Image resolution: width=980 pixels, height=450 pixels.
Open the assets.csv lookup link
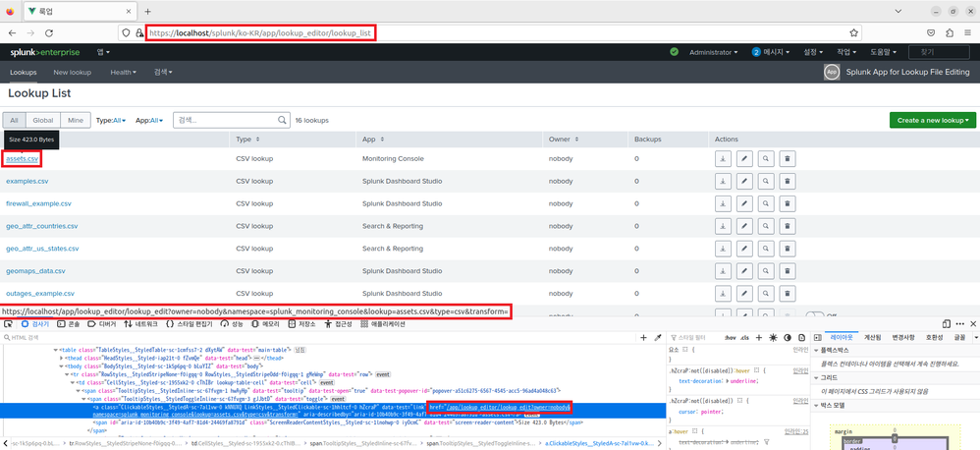click(22, 158)
